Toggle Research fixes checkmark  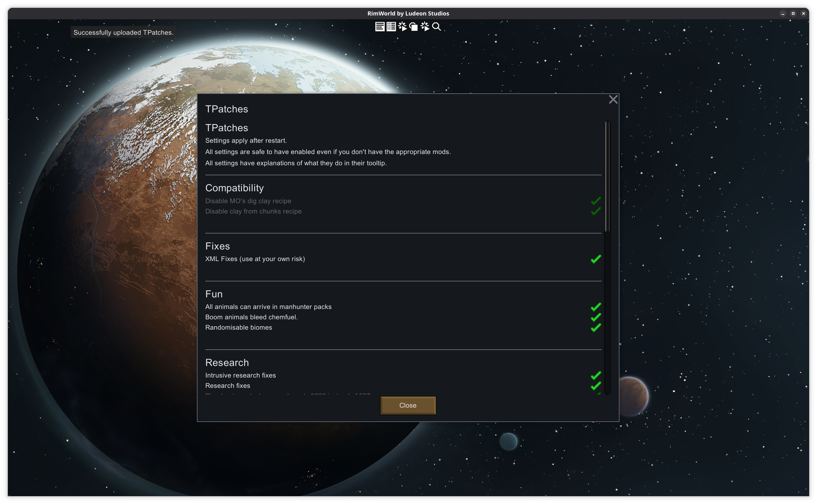(x=596, y=386)
